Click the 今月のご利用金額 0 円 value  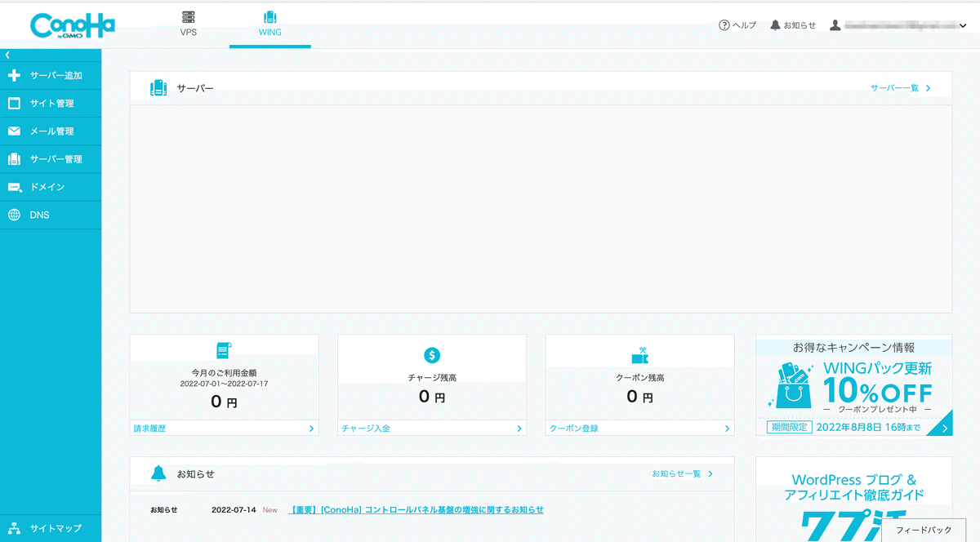pyautogui.click(x=224, y=402)
